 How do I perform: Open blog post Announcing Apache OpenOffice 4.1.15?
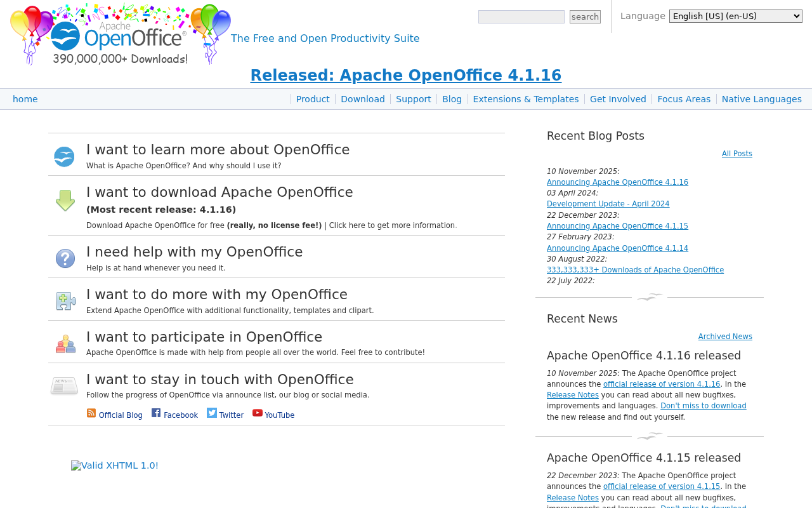[x=617, y=226]
